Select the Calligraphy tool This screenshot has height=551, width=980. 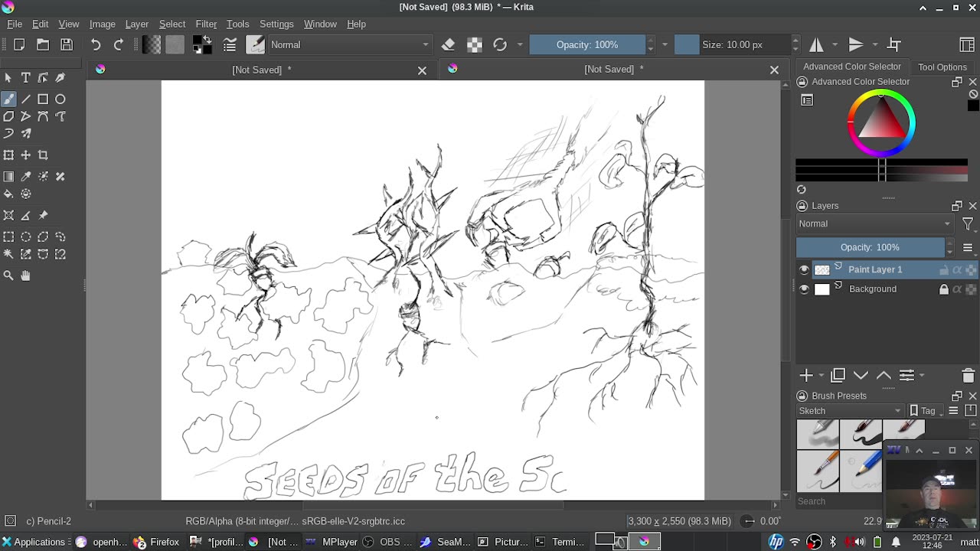[x=60, y=77]
